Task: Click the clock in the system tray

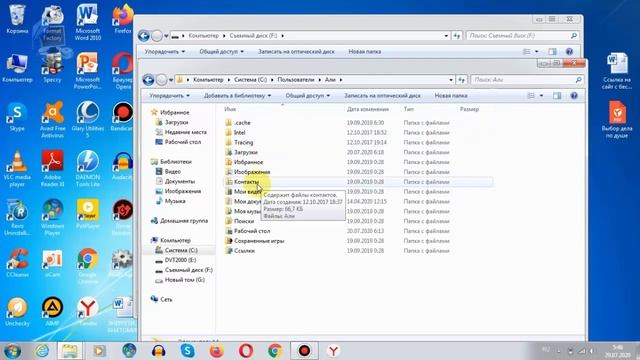Action: coord(617,351)
